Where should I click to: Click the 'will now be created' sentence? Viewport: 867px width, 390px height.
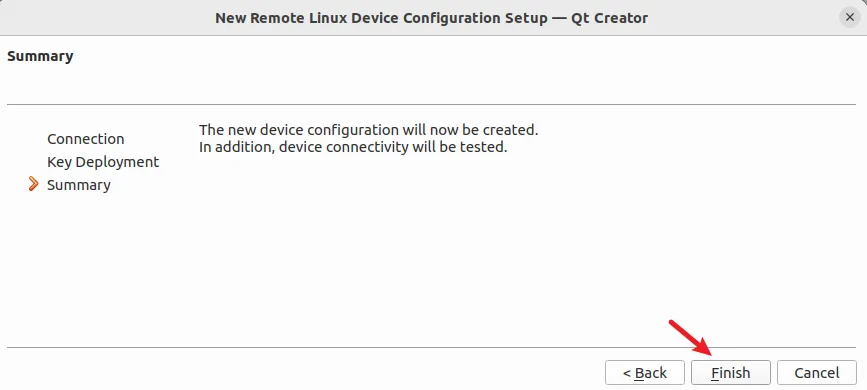coord(368,131)
